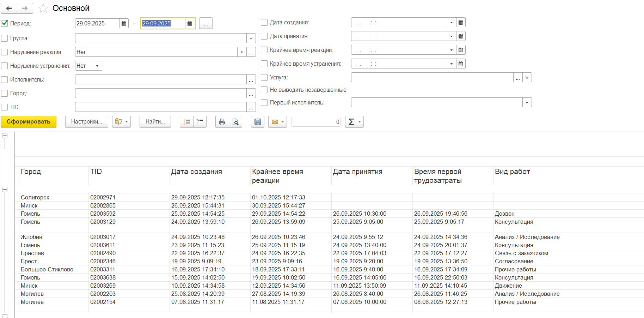644x318 pixels.
Task: Click the Найти... search button
Action: click(x=155, y=122)
